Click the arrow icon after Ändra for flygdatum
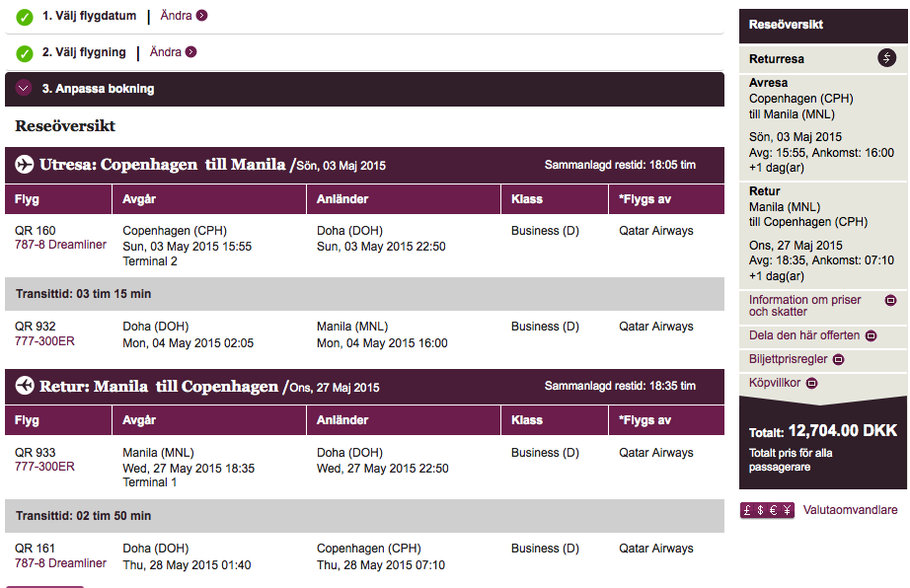 (x=202, y=16)
